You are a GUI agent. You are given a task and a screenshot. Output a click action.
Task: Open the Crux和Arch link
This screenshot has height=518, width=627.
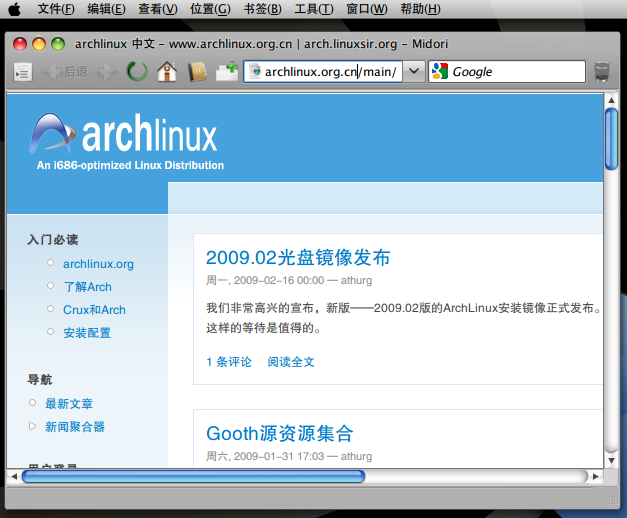(94, 310)
